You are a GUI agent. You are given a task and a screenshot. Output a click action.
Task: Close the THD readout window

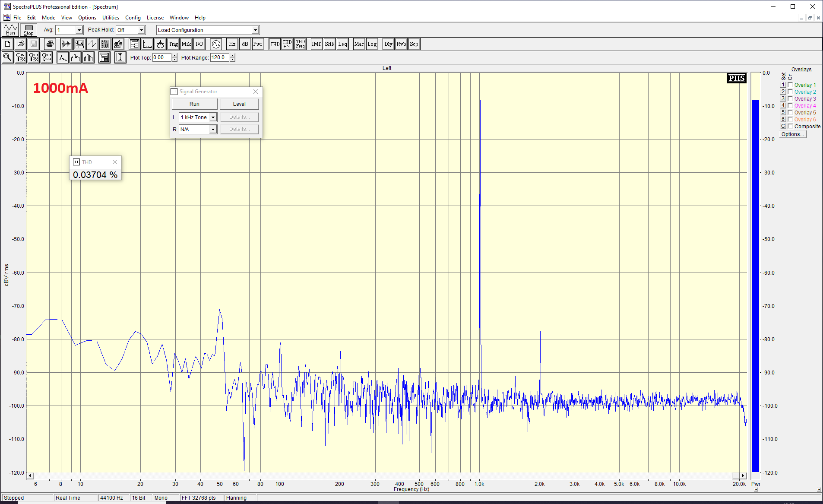[x=115, y=162]
